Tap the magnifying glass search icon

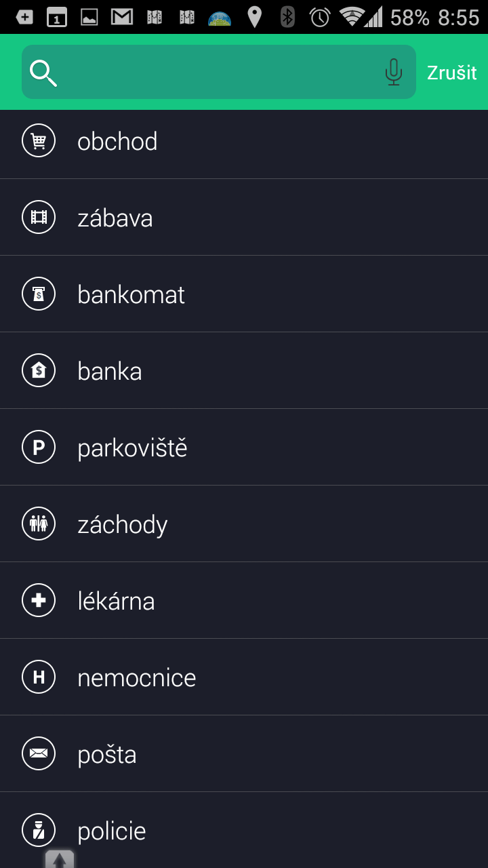pyautogui.click(x=43, y=73)
